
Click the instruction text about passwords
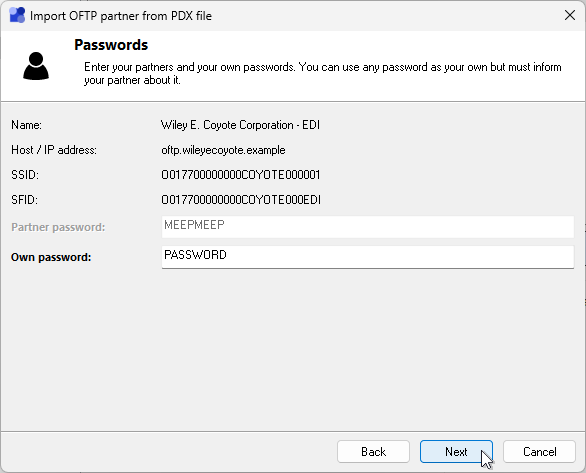tap(323, 74)
